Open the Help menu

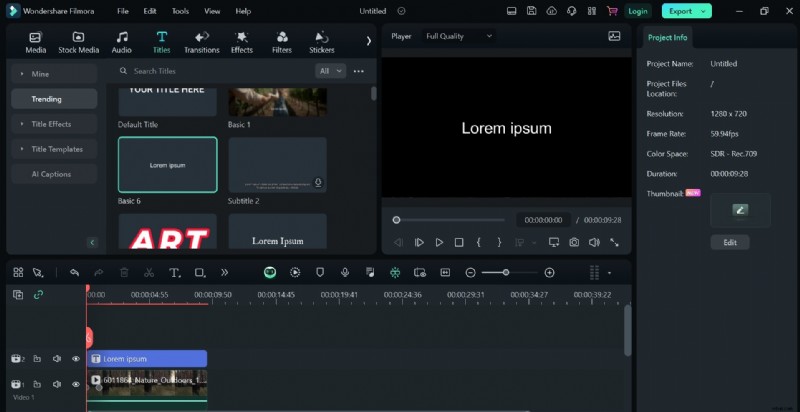coord(243,11)
